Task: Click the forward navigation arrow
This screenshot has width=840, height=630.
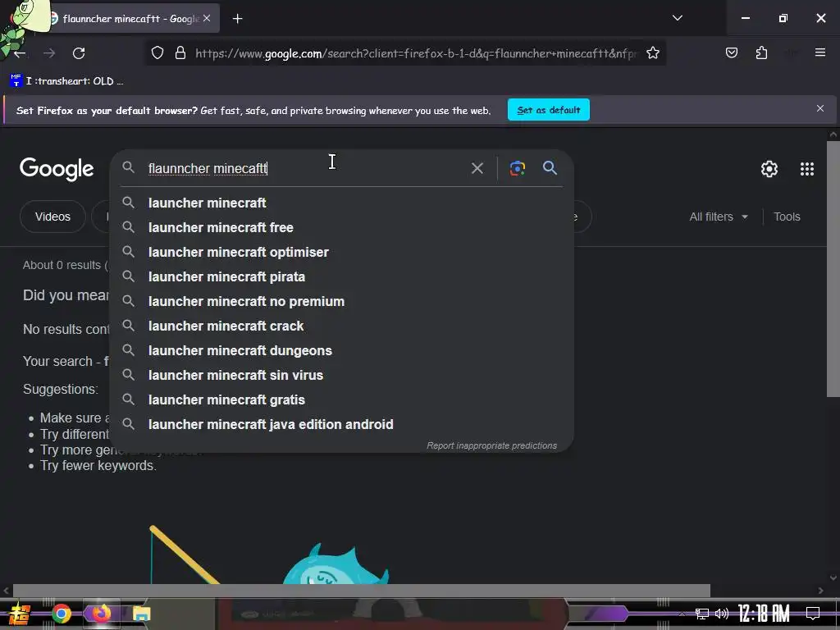Action: tap(49, 53)
